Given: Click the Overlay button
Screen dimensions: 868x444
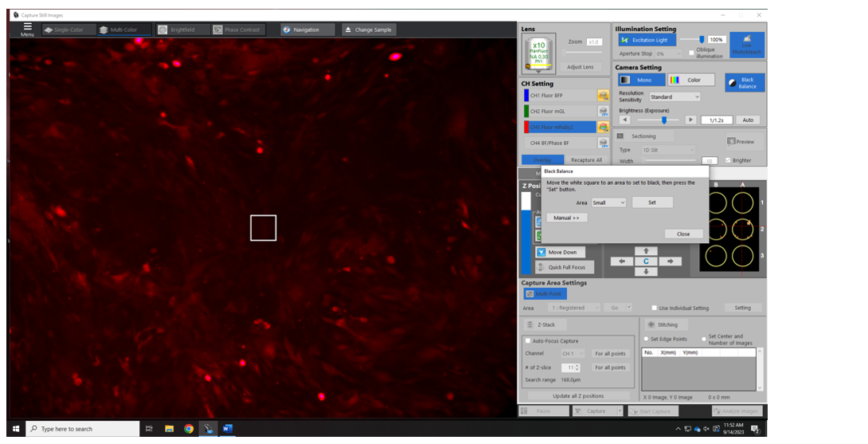Looking at the screenshot, I should 542,159.
